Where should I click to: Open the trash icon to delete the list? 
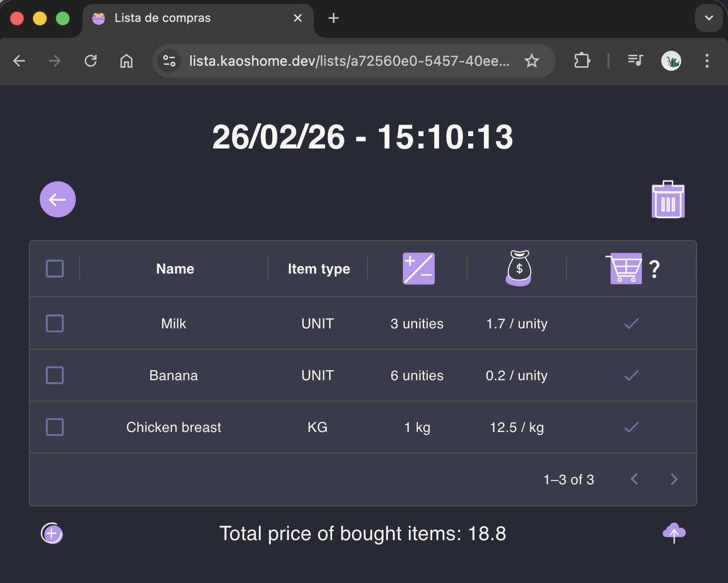668,199
